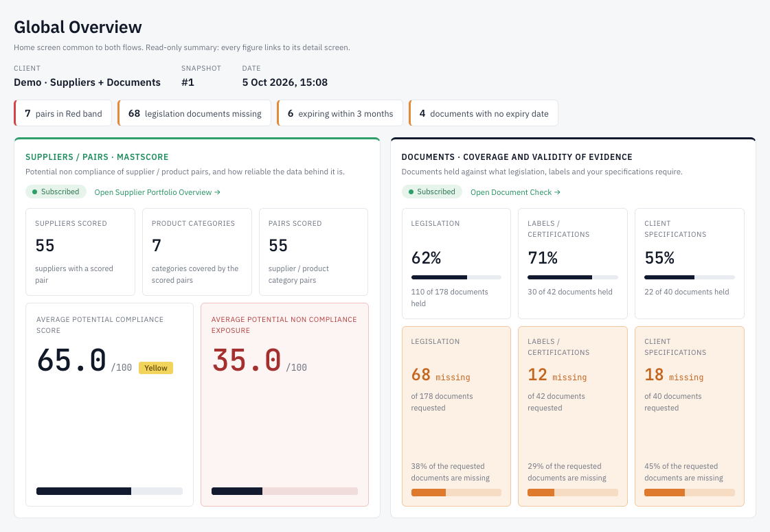Click the compliance score progress bar
The image size is (770, 532).
(x=109, y=491)
